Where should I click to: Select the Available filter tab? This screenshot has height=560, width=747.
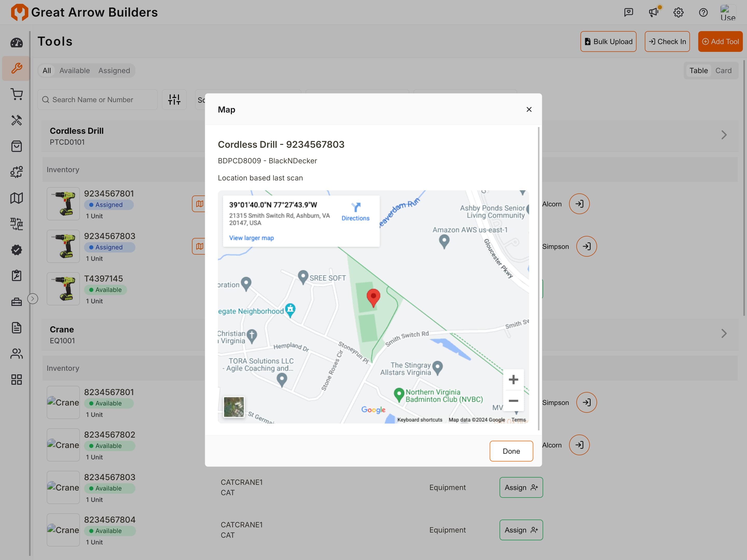[x=75, y=71]
